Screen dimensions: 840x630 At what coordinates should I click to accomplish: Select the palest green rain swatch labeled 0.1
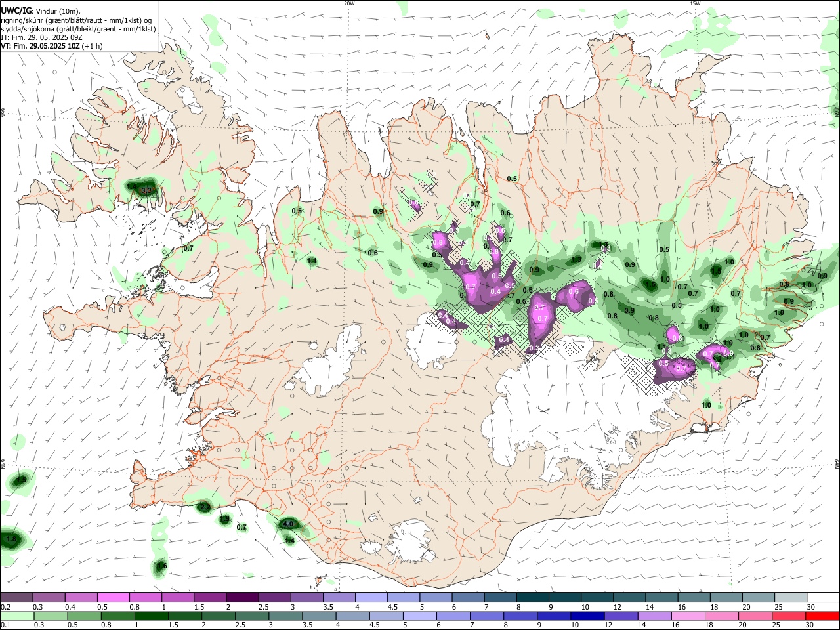(17, 616)
